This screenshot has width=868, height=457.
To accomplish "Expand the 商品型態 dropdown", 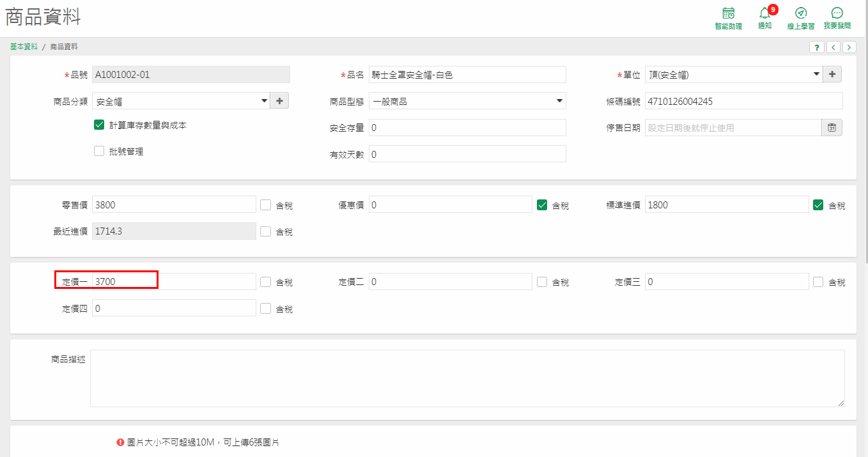I will [x=560, y=101].
